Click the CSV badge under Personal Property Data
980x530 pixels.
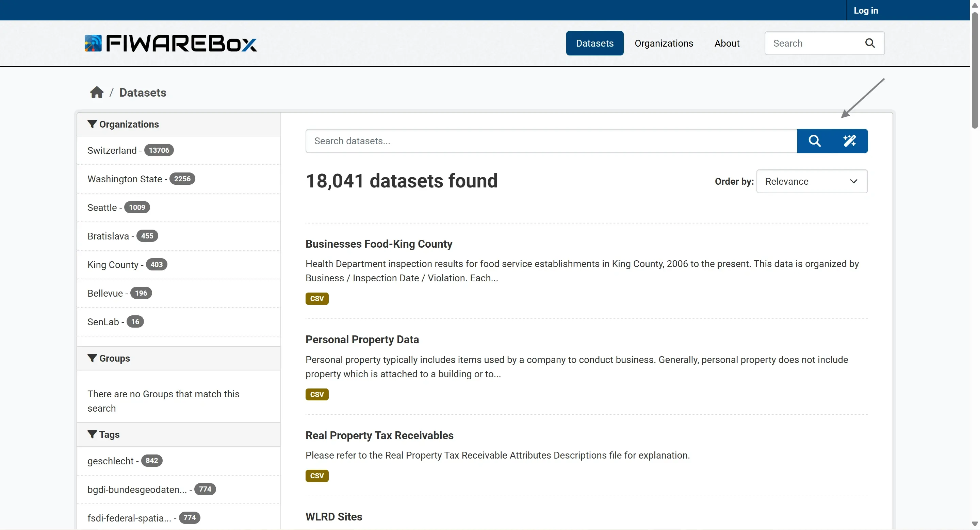[316, 394]
